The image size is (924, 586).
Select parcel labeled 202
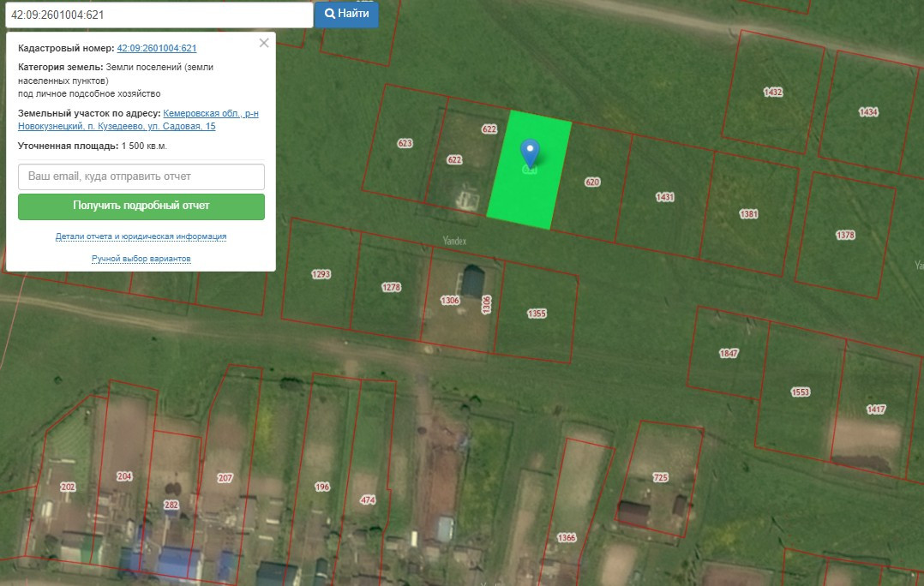[68, 487]
